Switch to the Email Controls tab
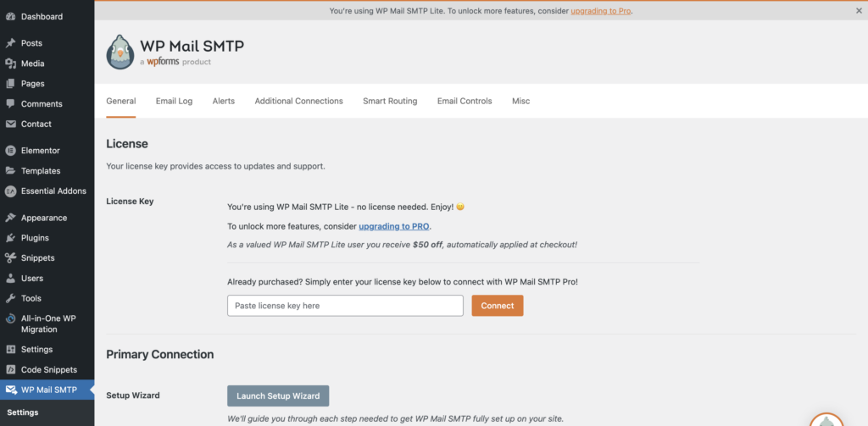Image resolution: width=868 pixels, height=426 pixels. (465, 102)
